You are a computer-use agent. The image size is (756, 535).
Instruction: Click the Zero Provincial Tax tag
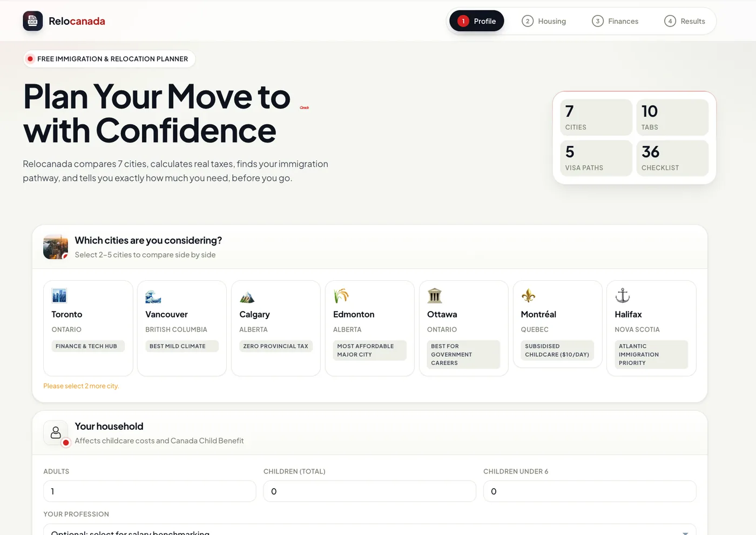(x=276, y=346)
